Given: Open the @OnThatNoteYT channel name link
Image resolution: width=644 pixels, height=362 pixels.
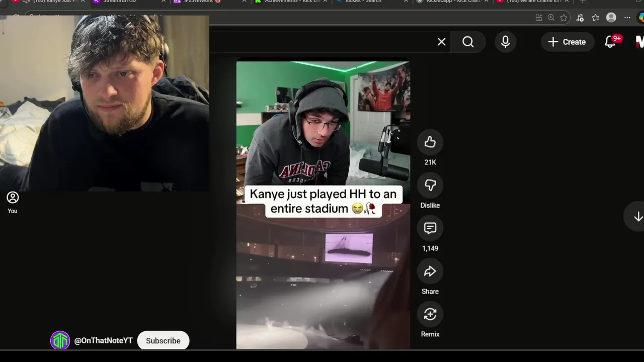Looking at the screenshot, I should point(103,340).
